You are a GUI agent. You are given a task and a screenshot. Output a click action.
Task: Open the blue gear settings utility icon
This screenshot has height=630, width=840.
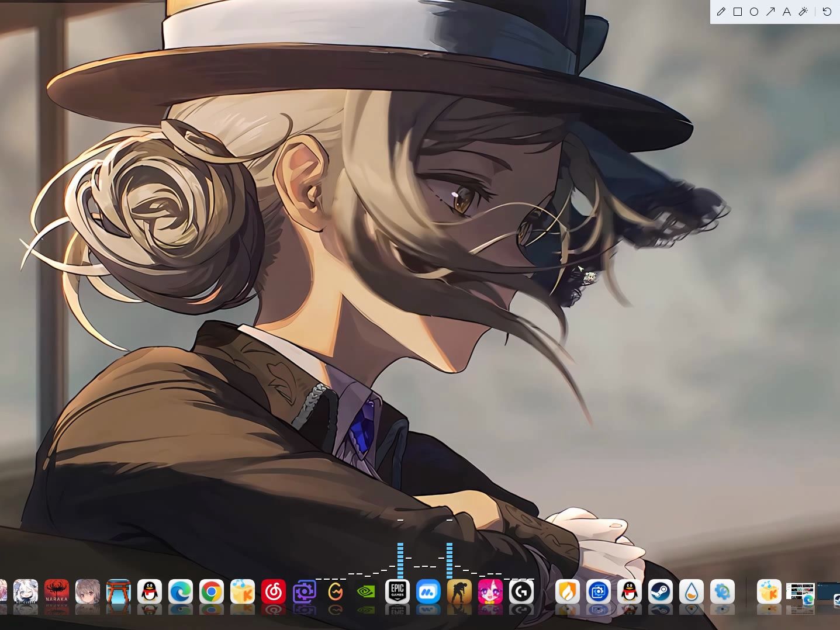(722, 591)
